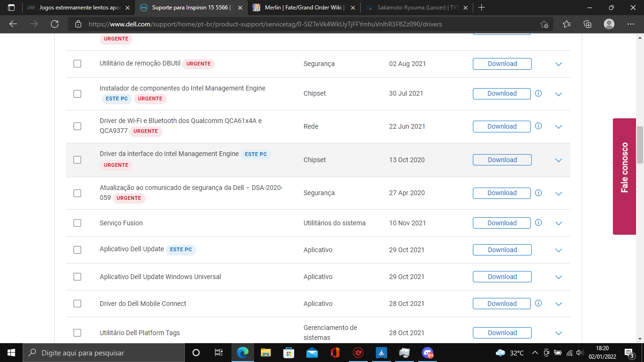This screenshot has height=362, width=644.
Task: Launch Microsoft Store from the taskbar
Action: coord(289,353)
